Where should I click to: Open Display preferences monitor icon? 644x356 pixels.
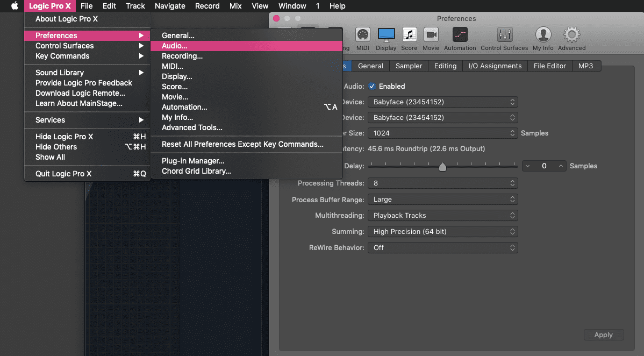[386, 39]
